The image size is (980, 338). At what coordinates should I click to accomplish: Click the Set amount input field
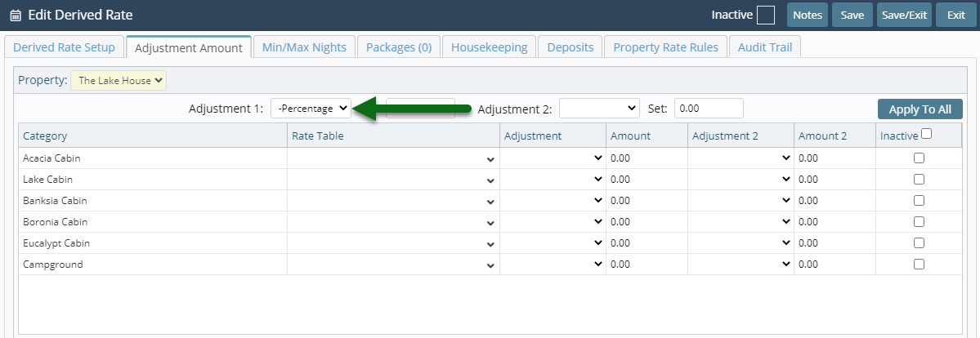709,108
